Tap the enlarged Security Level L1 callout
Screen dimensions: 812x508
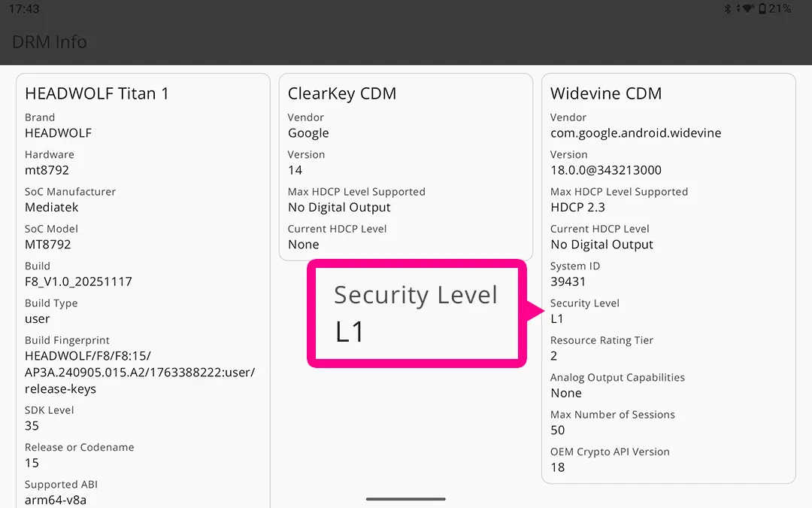(x=417, y=314)
